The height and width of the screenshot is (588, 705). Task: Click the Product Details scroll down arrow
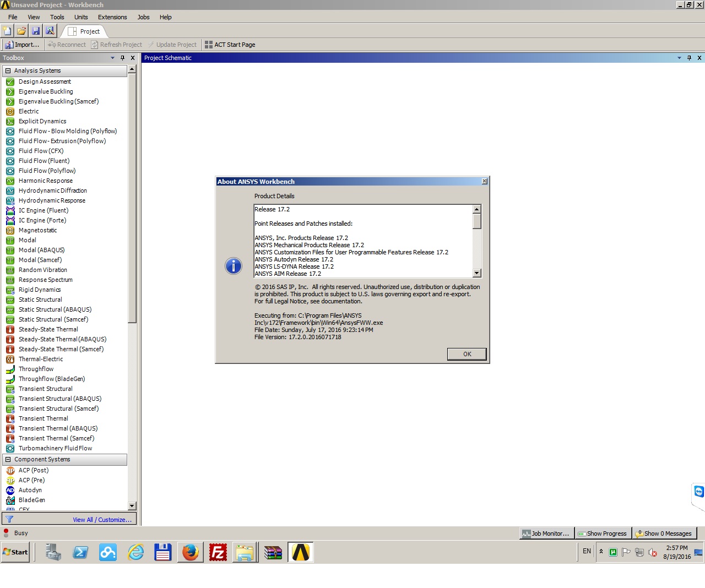[477, 273]
